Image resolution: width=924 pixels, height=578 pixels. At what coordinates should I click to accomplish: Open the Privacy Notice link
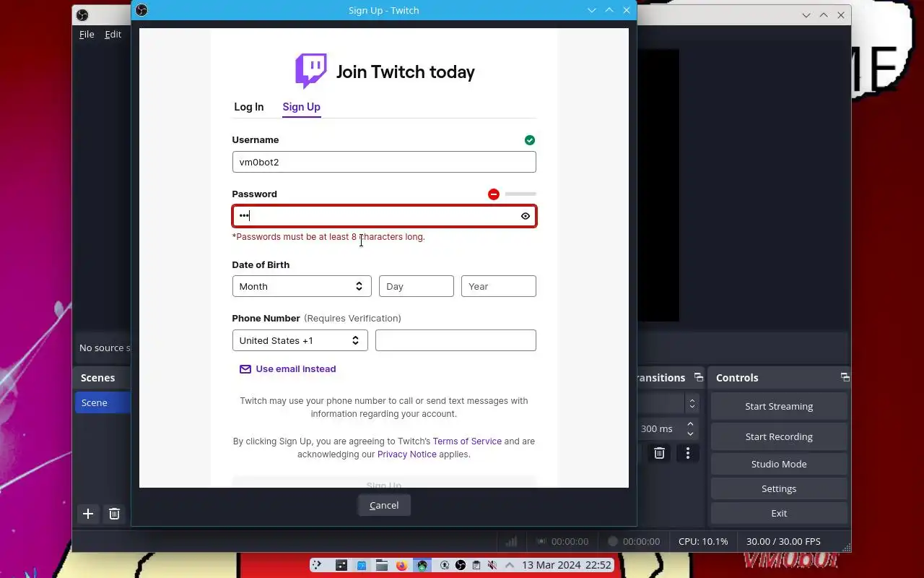(x=407, y=454)
